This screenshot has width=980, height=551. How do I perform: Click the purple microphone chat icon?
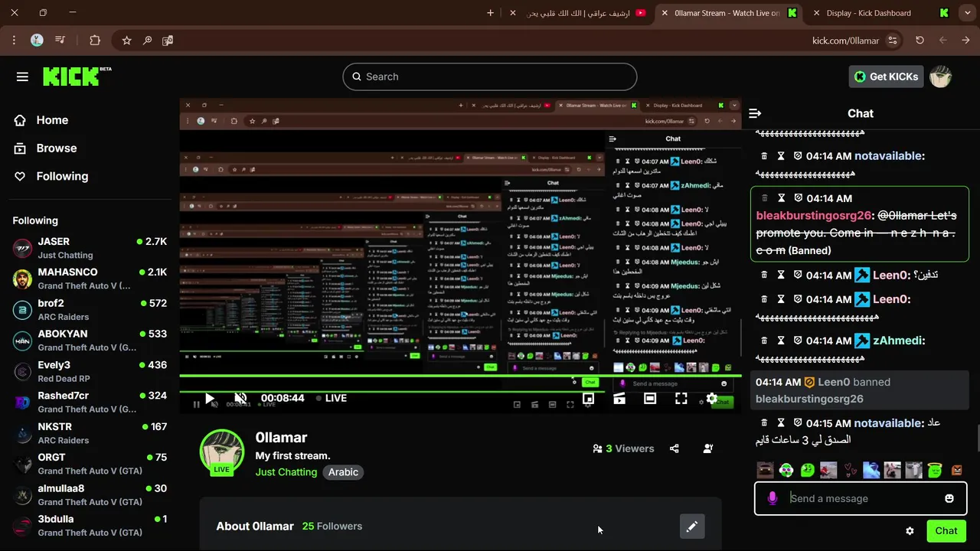click(773, 498)
